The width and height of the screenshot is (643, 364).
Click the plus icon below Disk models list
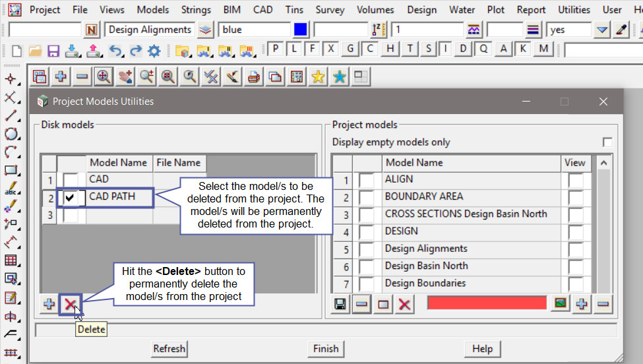(x=49, y=304)
